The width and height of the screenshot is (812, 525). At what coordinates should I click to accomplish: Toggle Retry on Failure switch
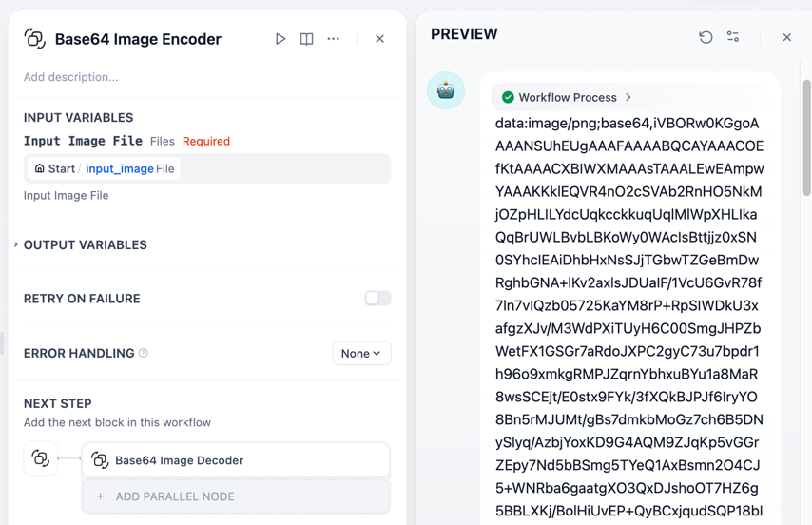click(x=377, y=299)
